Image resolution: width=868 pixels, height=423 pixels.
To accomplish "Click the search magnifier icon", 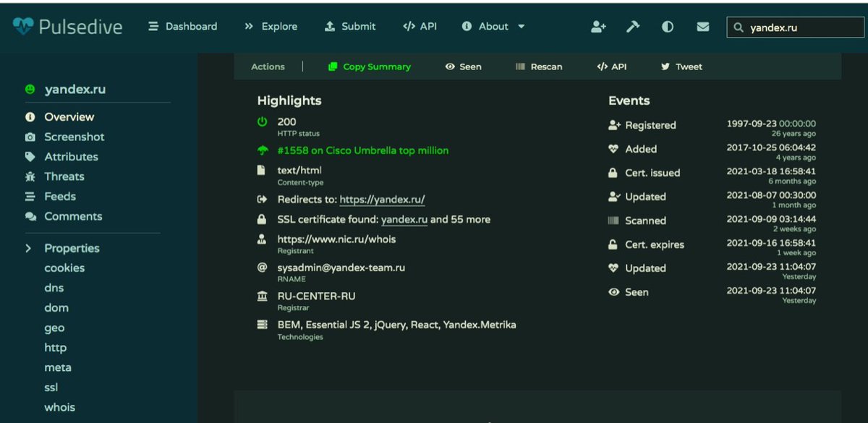I will coord(739,28).
